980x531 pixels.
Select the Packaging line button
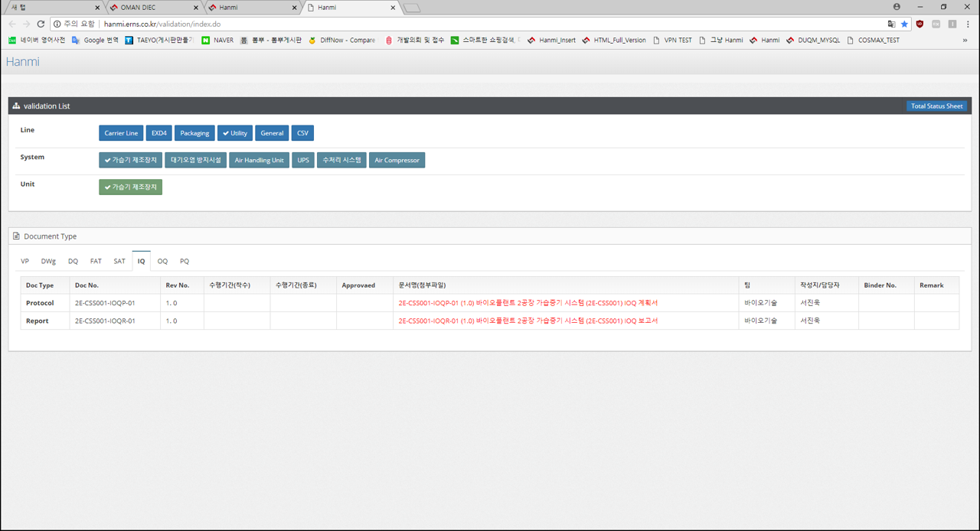tap(194, 133)
